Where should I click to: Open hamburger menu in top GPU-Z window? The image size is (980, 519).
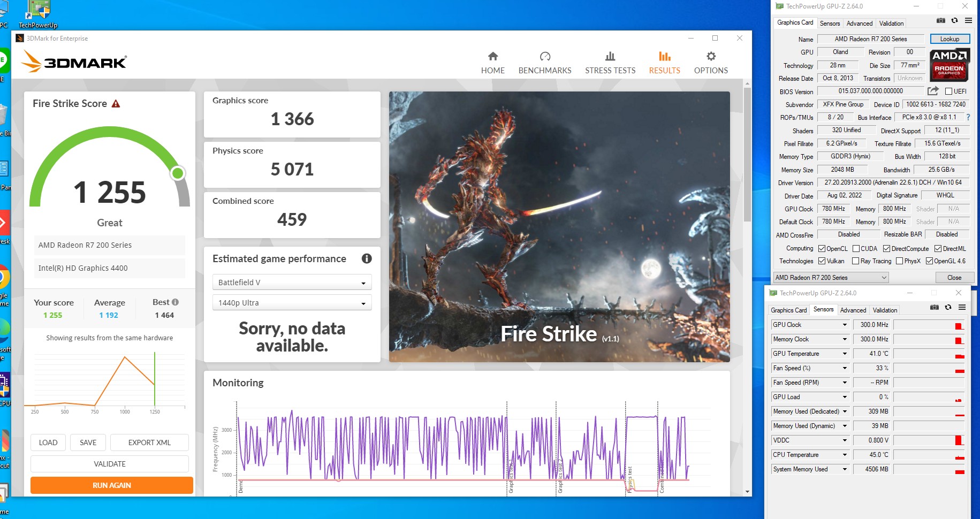[968, 21]
